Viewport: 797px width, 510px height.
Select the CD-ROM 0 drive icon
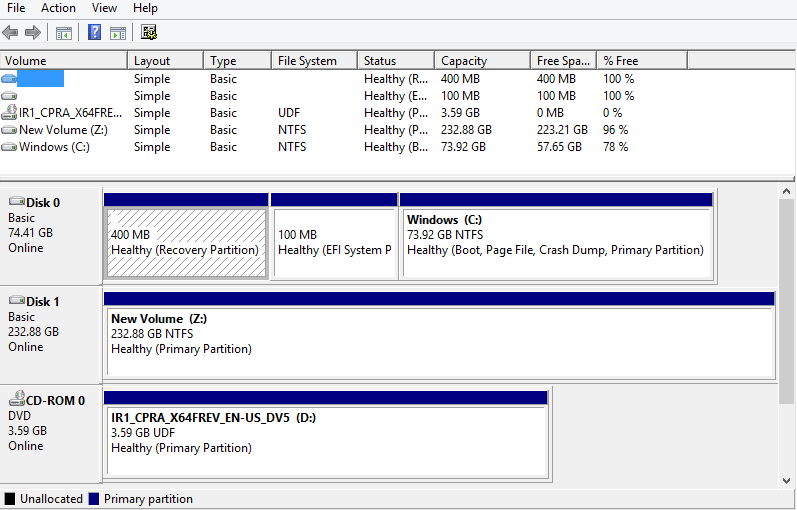[x=16, y=401]
